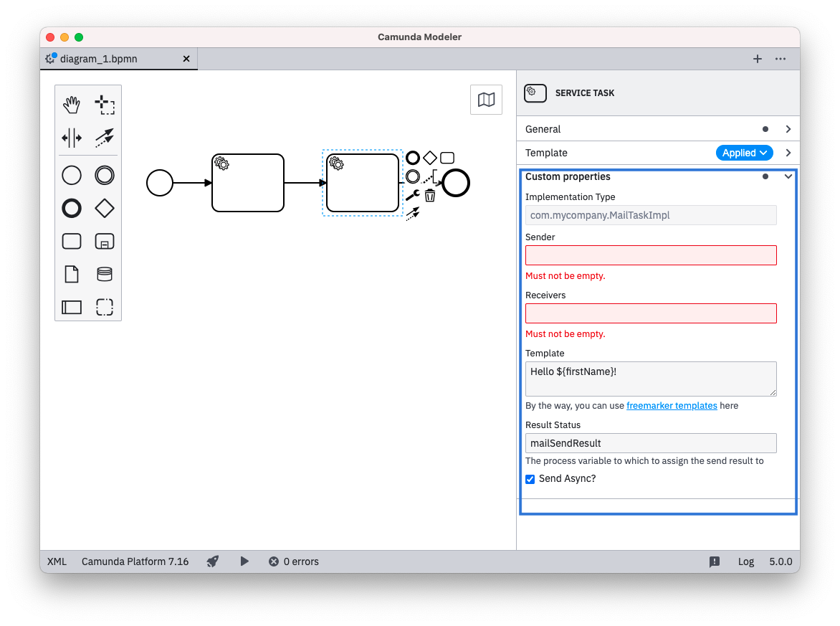Click the wrench change type icon
Viewport: 840px width, 626px height.
pyautogui.click(x=412, y=195)
